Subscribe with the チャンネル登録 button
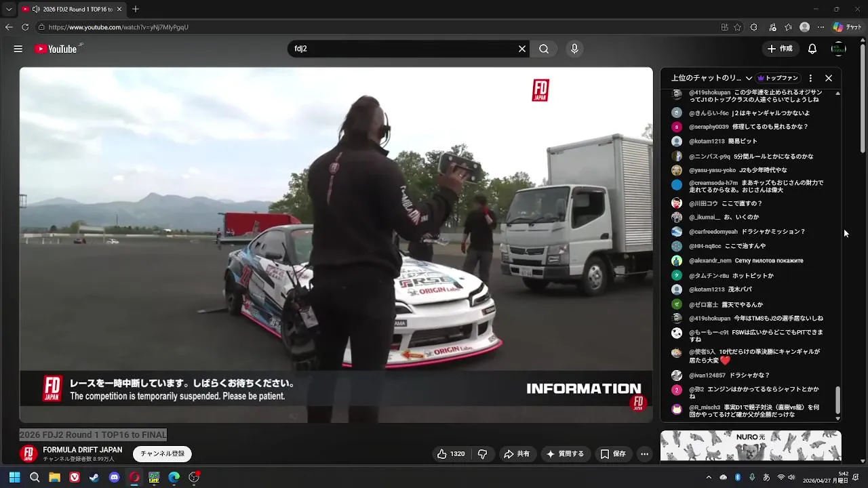The width and height of the screenshot is (868, 488). click(162, 454)
